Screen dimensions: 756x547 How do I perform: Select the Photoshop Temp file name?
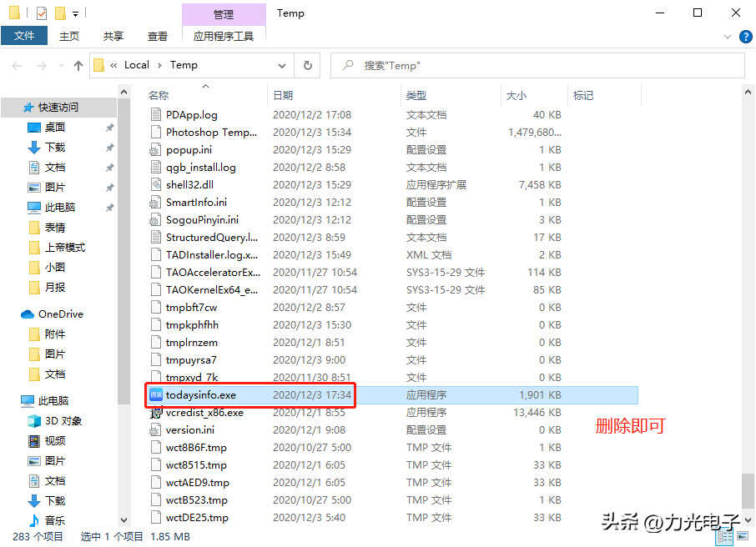[211, 132]
